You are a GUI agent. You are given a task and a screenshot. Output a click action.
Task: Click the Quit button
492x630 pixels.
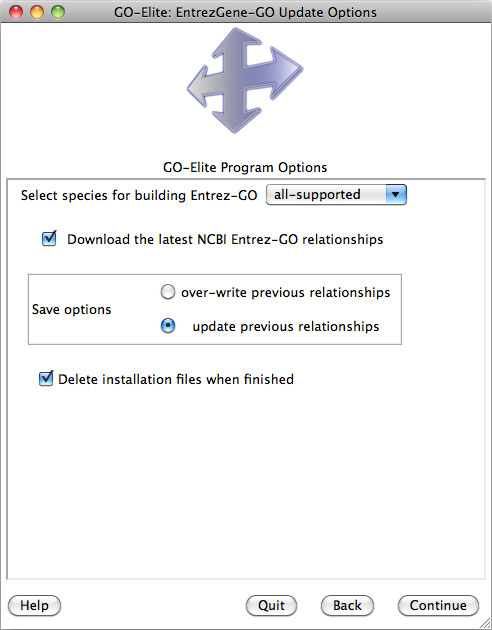[272, 605]
